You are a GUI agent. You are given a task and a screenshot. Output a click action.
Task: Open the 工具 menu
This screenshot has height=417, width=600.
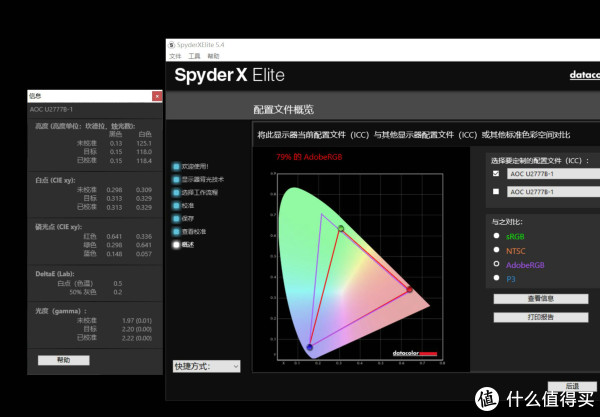(194, 56)
